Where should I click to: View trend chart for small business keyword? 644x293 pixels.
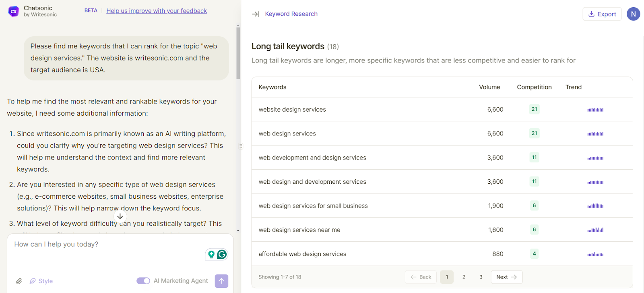point(595,206)
